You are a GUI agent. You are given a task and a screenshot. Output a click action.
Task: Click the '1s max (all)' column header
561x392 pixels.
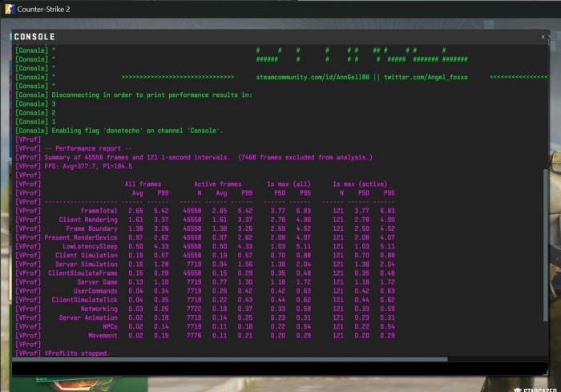pos(289,184)
